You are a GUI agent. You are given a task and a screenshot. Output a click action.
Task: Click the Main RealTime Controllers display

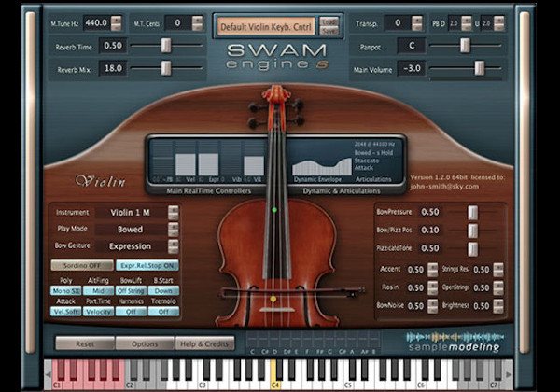[x=208, y=161]
